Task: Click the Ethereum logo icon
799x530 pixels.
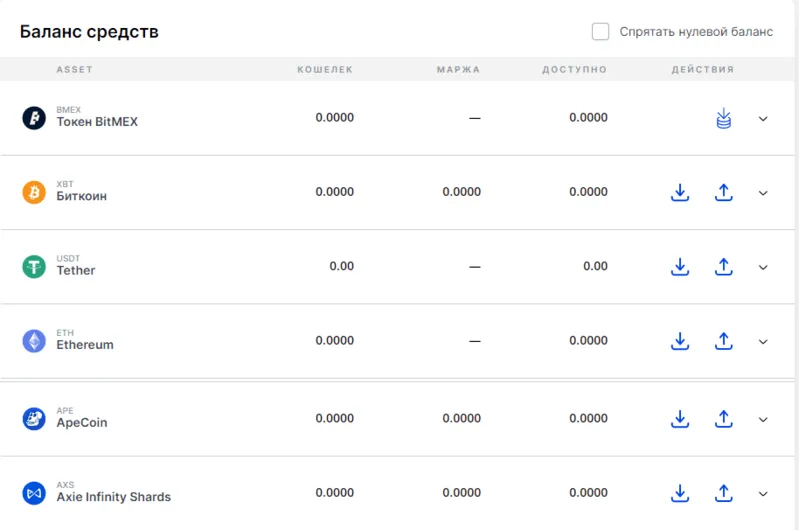Action: (x=34, y=341)
